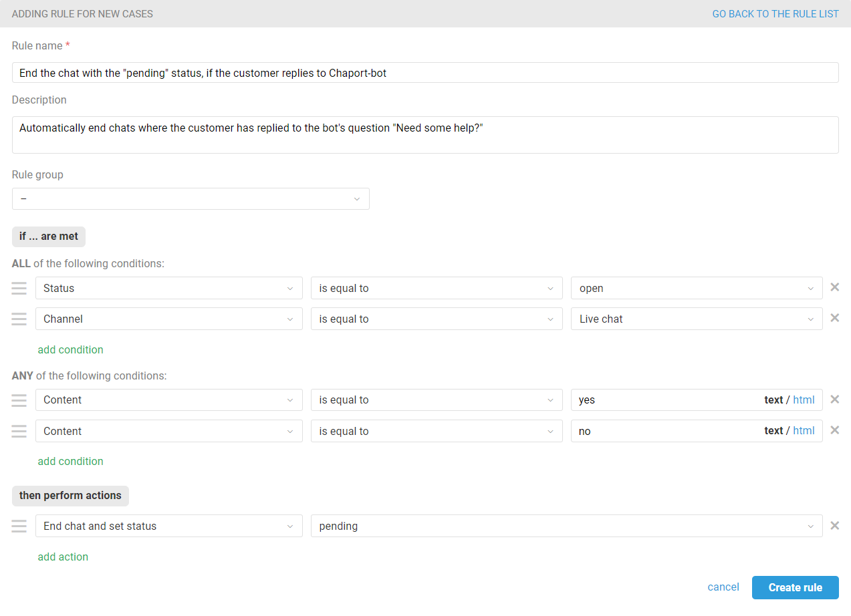Open operator dropdown in Channel row
Screen dimensions: 851x616
[x=437, y=319]
